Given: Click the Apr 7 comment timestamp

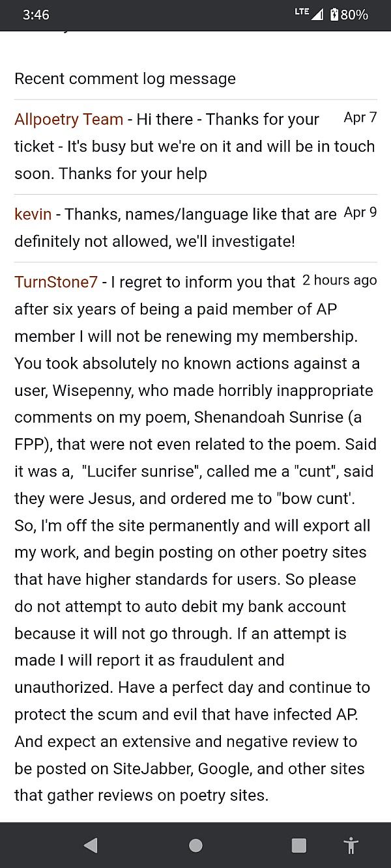Looking at the screenshot, I should [360, 118].
